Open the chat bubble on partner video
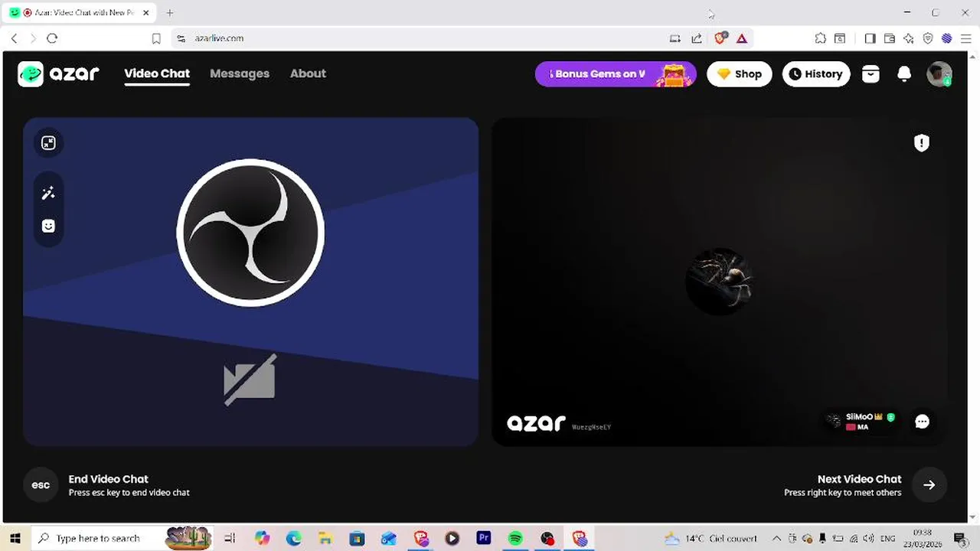The width and height of the screenshot is (980, 551). pyautogui.click(x=922, y=422)
